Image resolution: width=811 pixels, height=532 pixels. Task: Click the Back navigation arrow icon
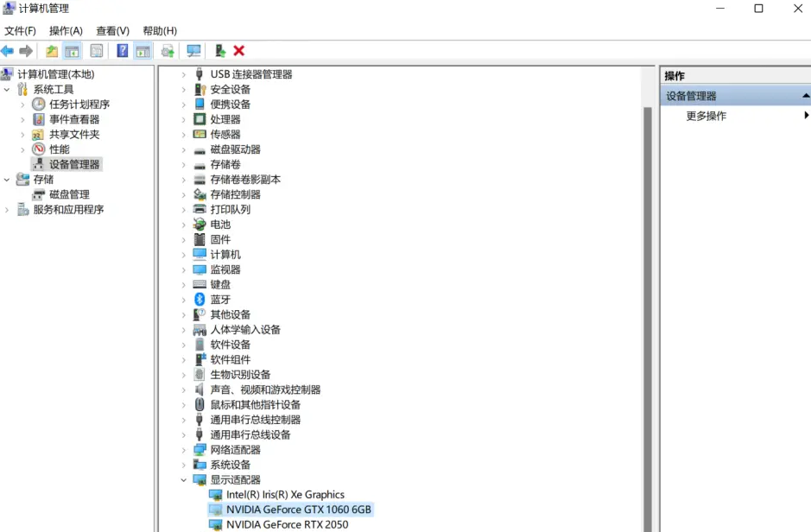(9, 50)
